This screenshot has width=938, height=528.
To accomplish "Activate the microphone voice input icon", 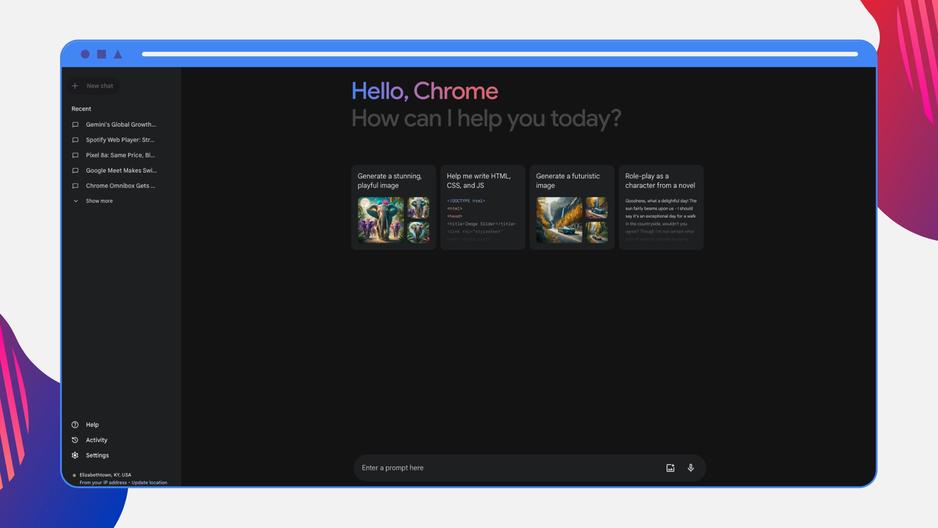I will click(x=690, y=468).
